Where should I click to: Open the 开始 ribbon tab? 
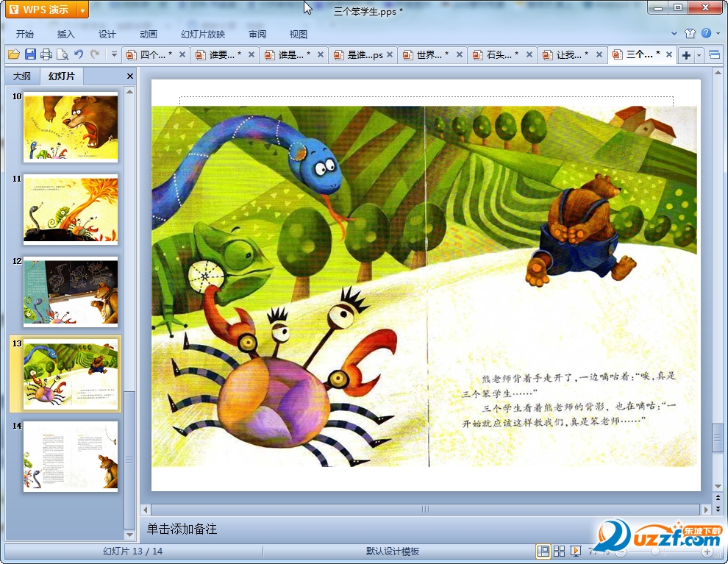click(24, 34)
